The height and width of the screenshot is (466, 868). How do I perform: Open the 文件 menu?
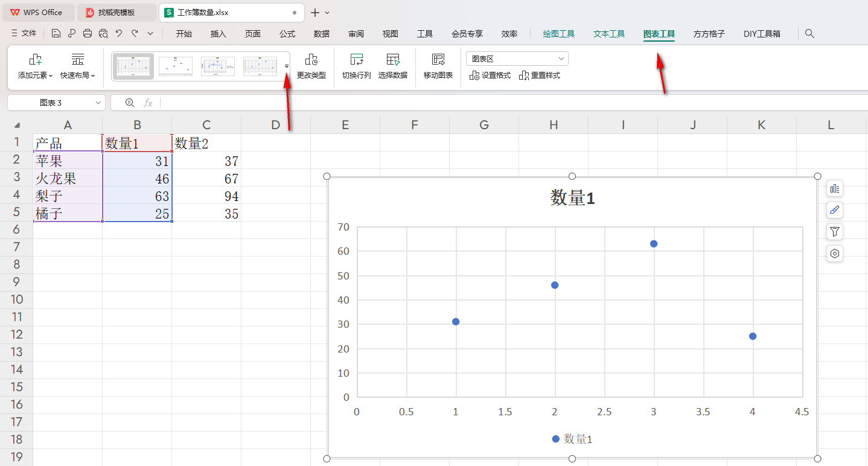tap(24, 34)
